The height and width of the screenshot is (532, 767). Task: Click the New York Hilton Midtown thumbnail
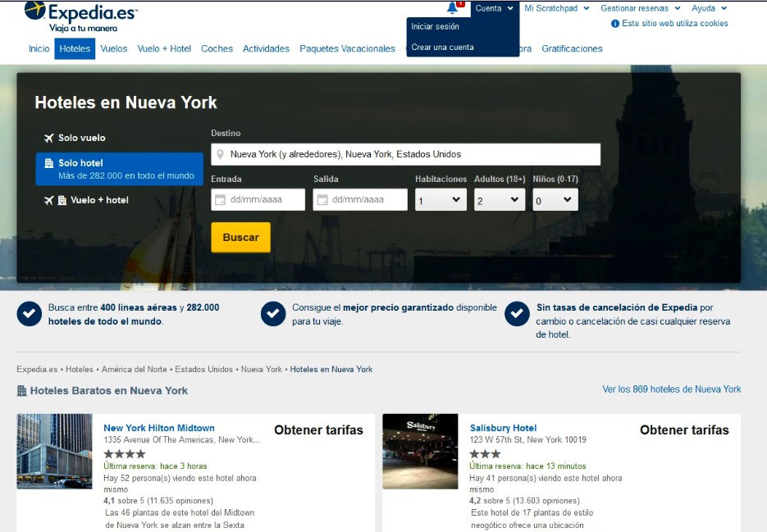coord(55,451)
